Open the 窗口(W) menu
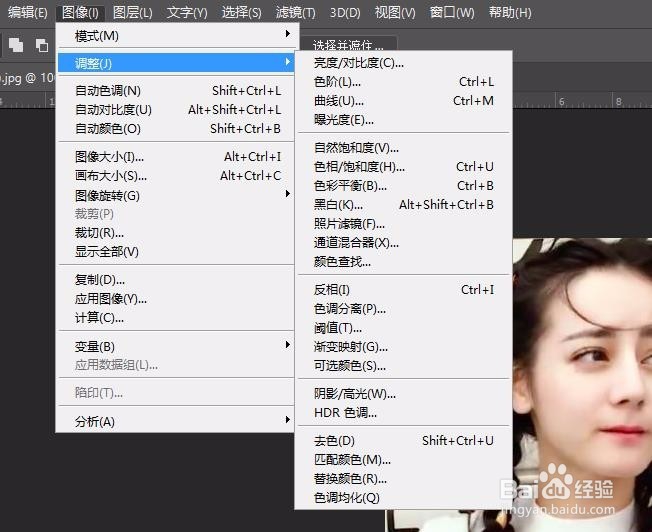This screenshot has height=532, width=652. click(452, 12)
